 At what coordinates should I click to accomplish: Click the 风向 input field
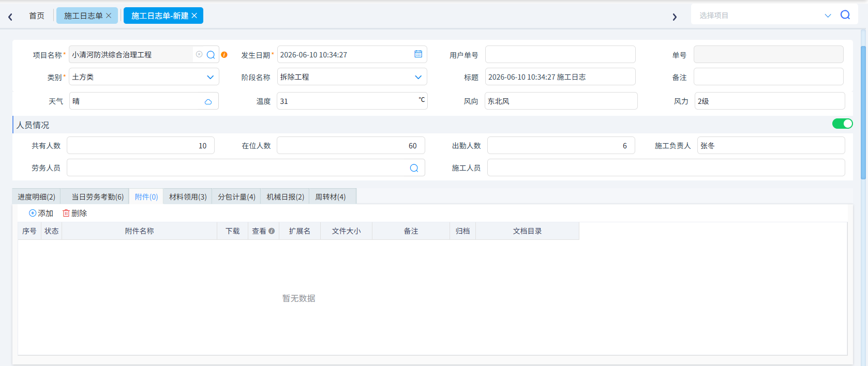[561, 101]
